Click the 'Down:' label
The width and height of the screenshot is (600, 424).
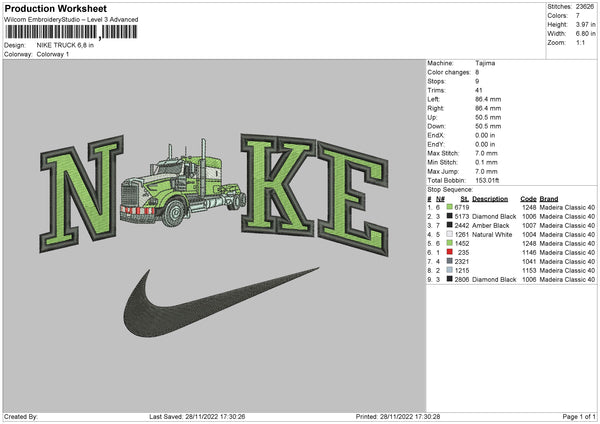pyautogui.click(x=436, y=126)
